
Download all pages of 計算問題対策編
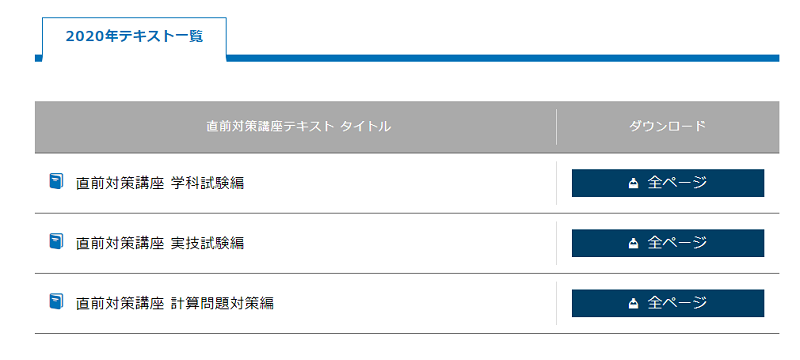668,303
